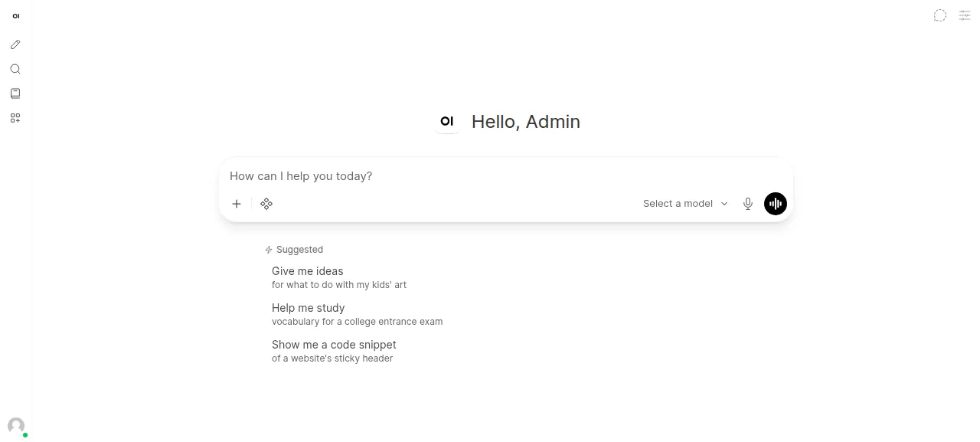Open Workspace icon in the sidebar
The height and width of the screenshot is (442, 980).
coord(15,118)
